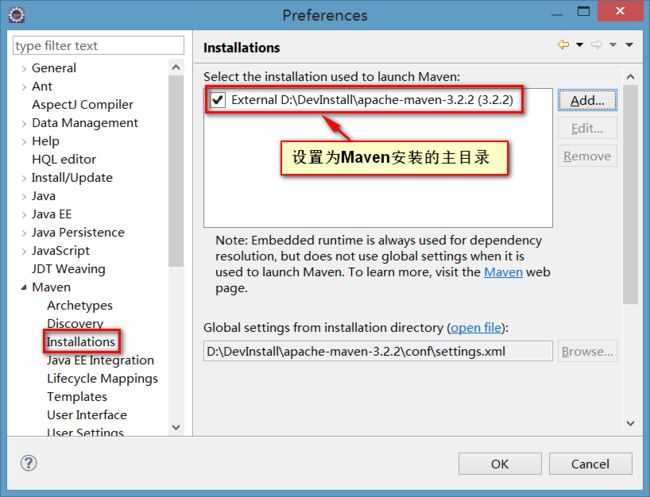Select the General preference category label
This screenshot has width=650, height=497.
click(x=54, y=68)
